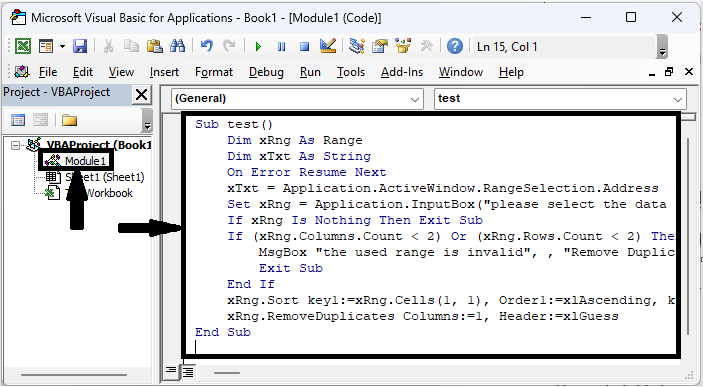The image size is (703, 387).
Task: Open the test procedure dropdown
Action: [x=560, y=99]
